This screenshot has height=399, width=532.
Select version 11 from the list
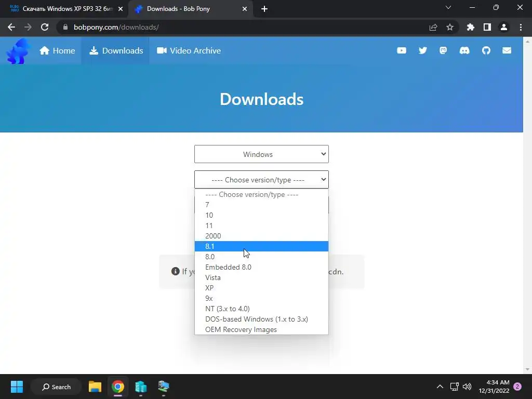tap(261, 225)
